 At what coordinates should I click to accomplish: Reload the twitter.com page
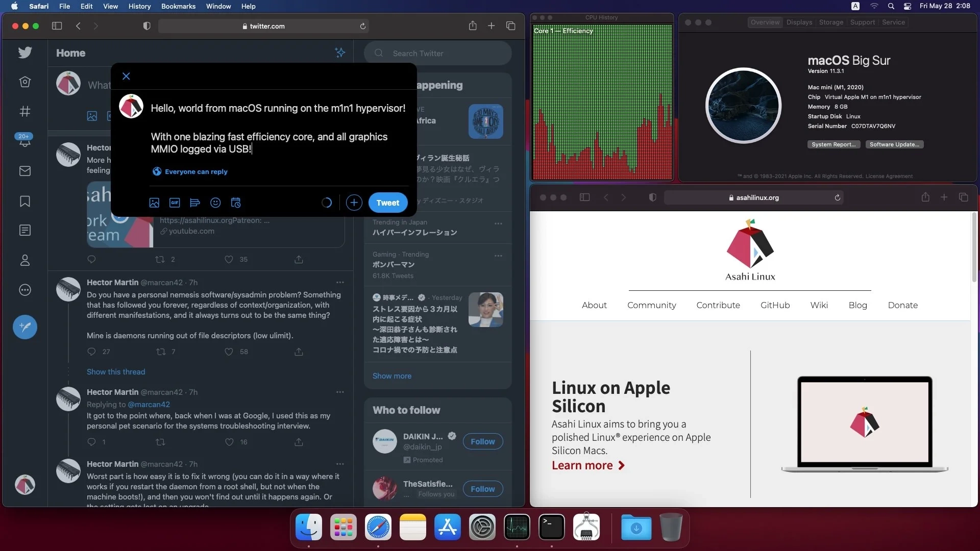[x=362, y=26]
